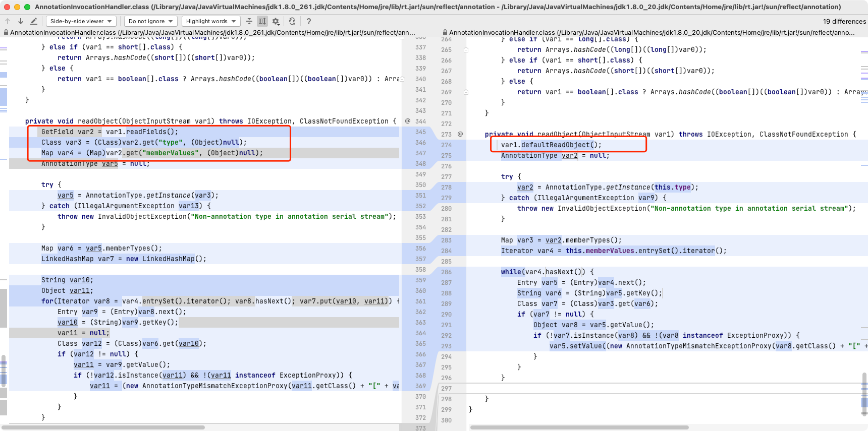Open the Do not ignore dropdown

pos(150,21)
